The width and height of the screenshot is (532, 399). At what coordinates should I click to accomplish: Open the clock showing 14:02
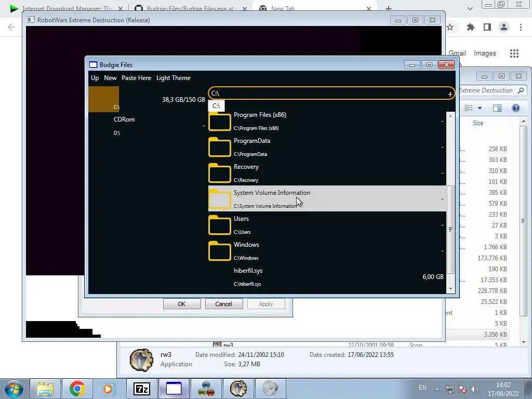pos(503,389)
